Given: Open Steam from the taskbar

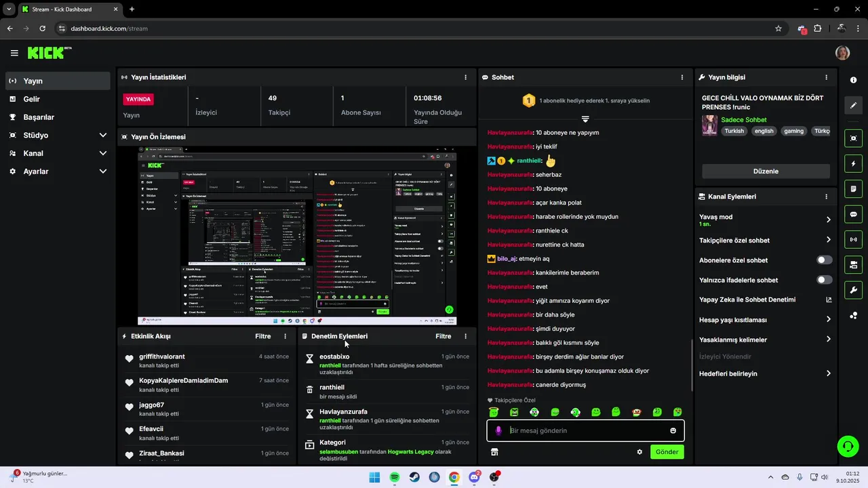Looking at the screenshot, I should coord(414,477).
